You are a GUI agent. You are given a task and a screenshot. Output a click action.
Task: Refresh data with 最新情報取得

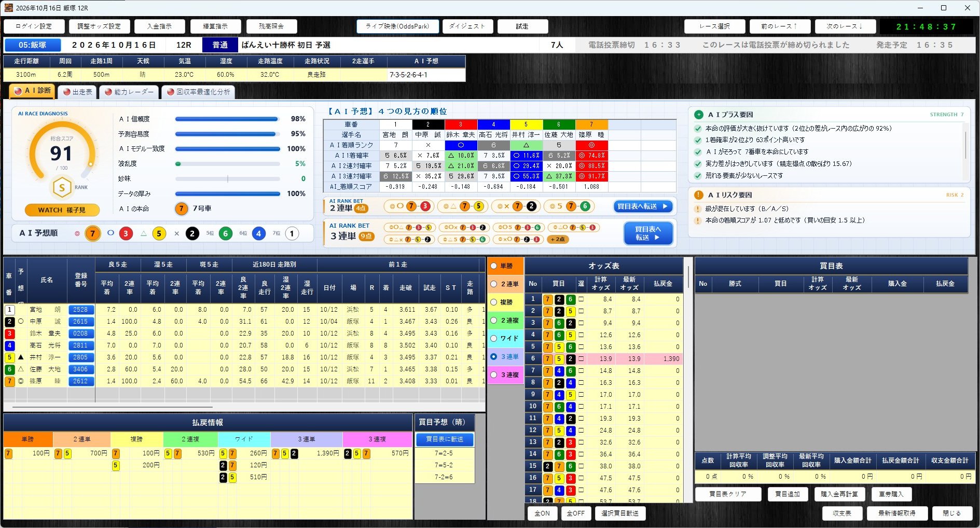(897, 513)
